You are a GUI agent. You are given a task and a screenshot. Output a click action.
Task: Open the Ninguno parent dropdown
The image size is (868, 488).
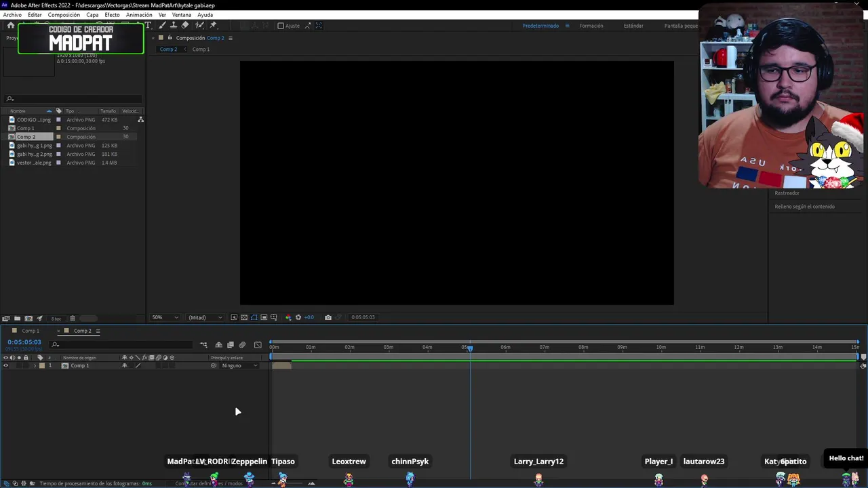(x=239, y=366)
